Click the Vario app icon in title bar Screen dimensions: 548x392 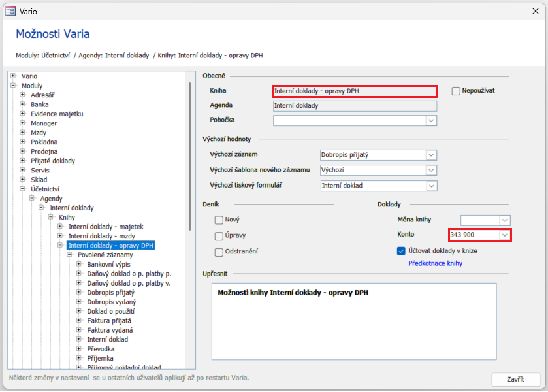click(10, 12)
